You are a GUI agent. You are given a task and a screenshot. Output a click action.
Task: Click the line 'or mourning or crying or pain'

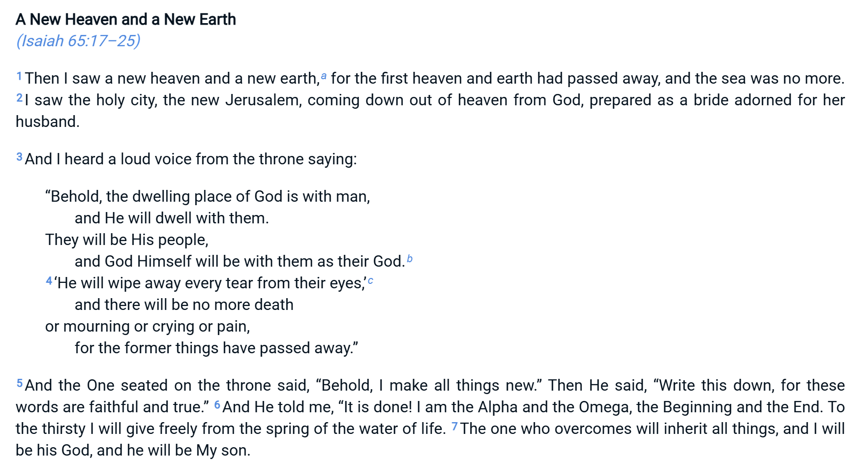[x=148, y=326]
